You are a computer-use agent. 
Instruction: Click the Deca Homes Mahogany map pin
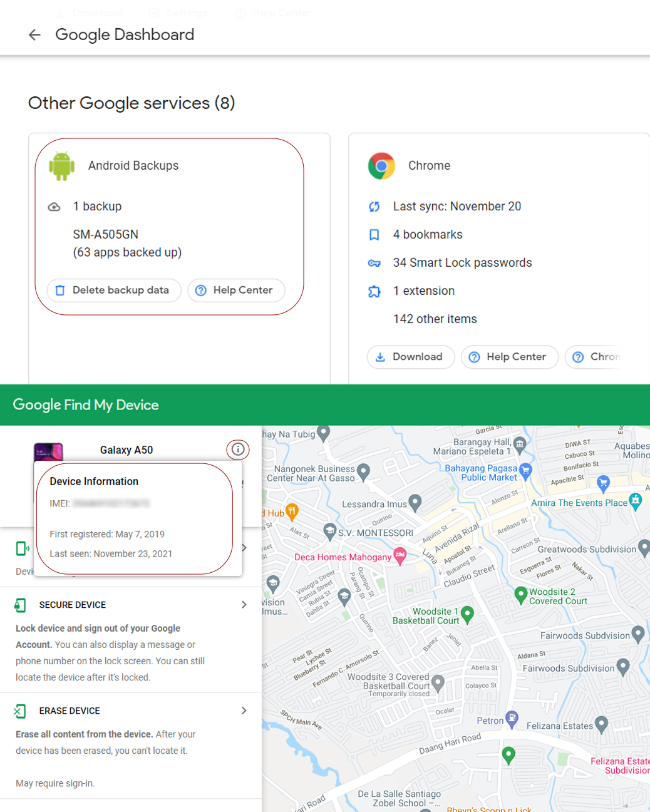[400, 555]
